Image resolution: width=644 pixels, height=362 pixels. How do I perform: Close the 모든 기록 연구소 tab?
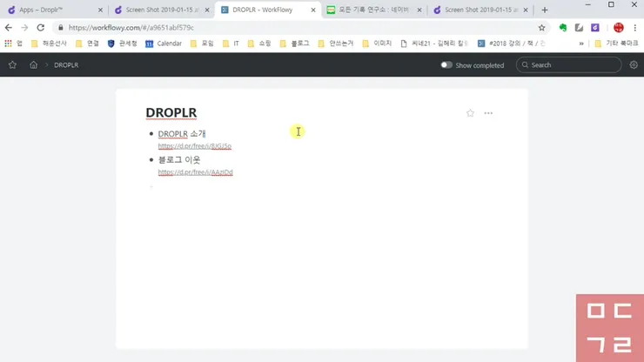[x=419, y=10]
